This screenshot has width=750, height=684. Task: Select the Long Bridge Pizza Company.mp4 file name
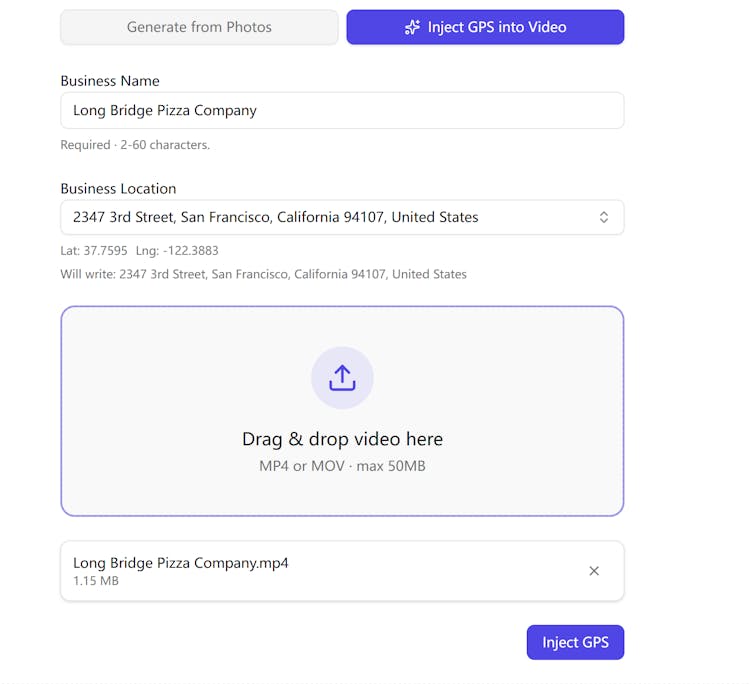pos(181,563)
